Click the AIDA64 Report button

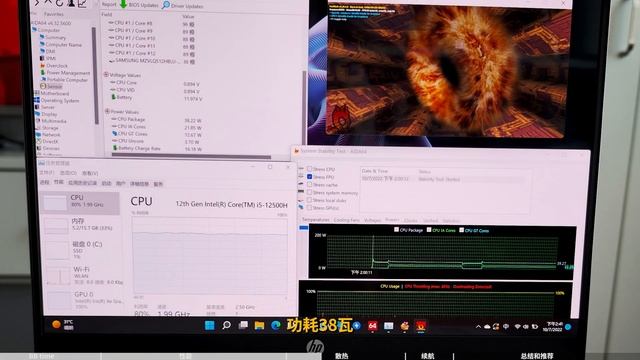coord(109,4)
